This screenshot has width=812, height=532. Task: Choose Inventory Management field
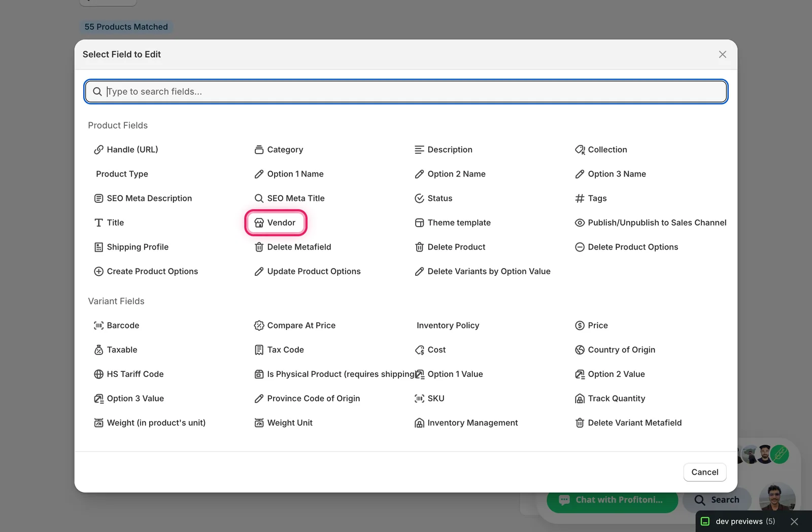pyautogui.click(x=466, y=423)
